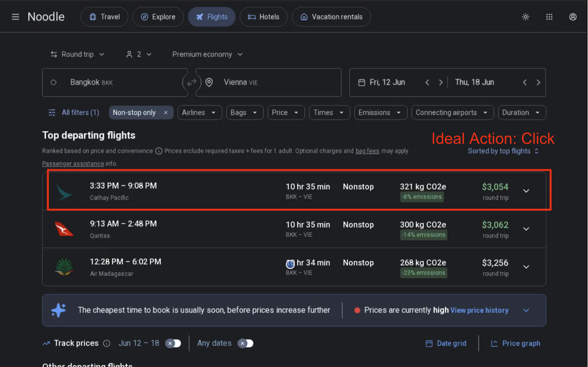The image size is (588, 367).
Task: Open the Thu, 18 Jun return date
Action: 475,82
